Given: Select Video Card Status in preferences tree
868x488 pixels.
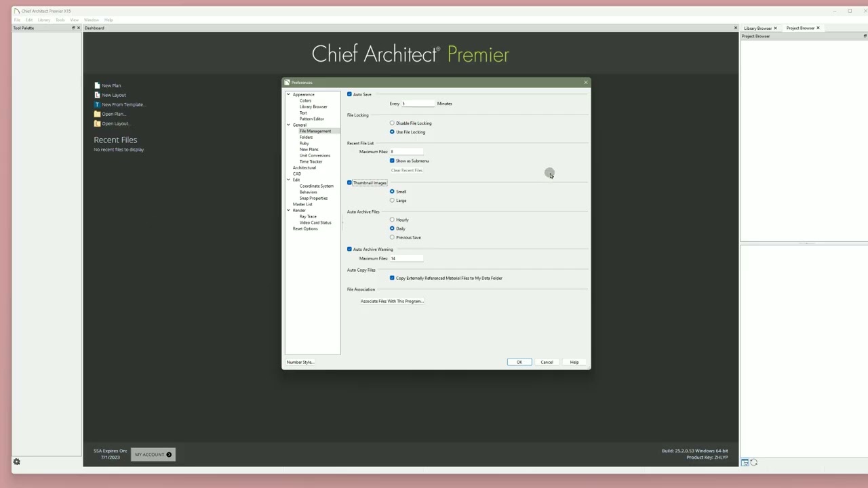Looking at the screenshot, I should (315, 222).
